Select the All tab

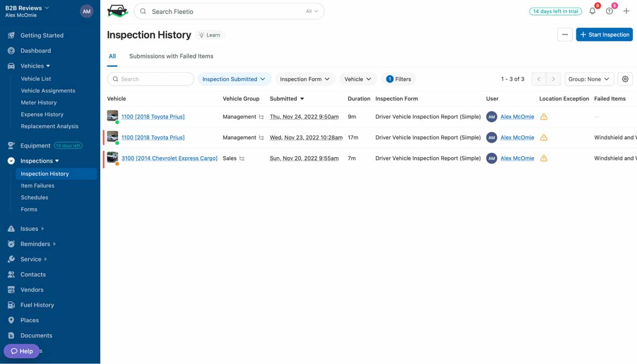pos(112,55)
